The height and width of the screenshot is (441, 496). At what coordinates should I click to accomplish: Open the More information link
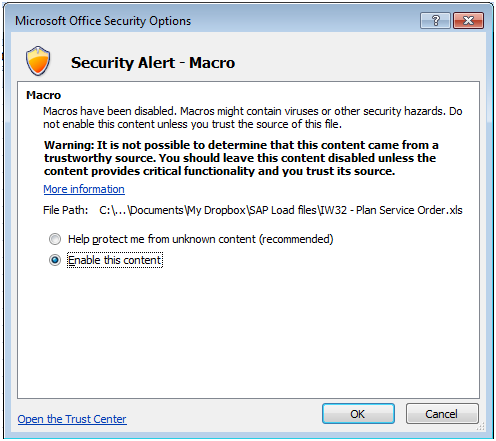(x=84, y=189)
